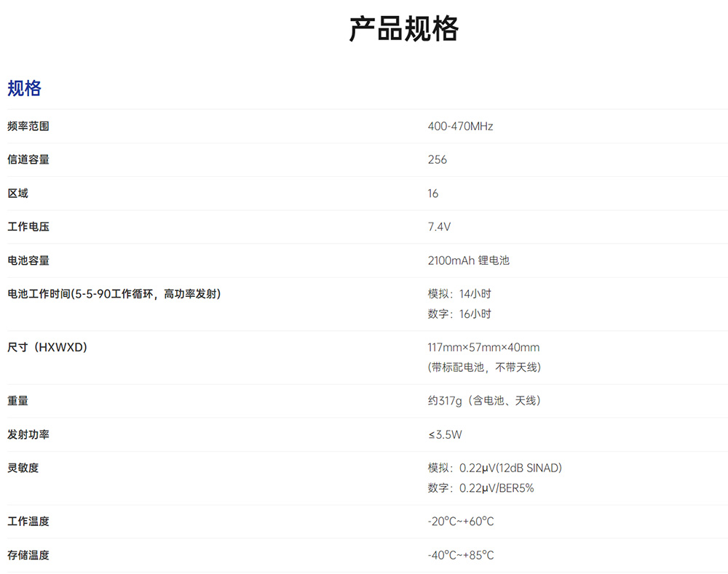Select the 400-470MHz frequency value
This screenshot has height=574, width=728.
coord(460,127)
